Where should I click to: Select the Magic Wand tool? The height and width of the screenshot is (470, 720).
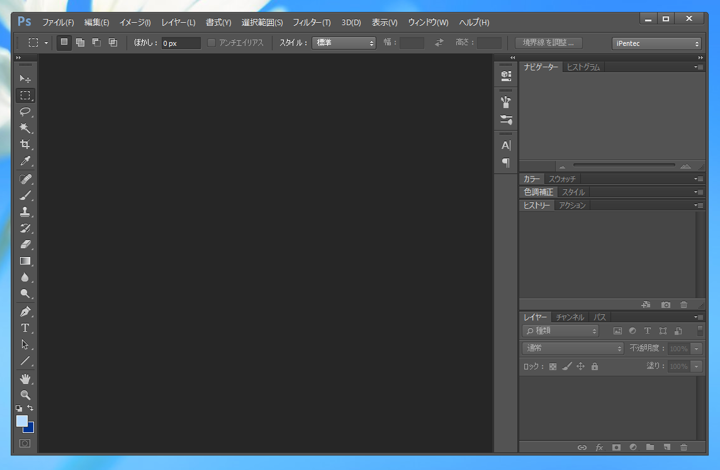coord(25,128)
